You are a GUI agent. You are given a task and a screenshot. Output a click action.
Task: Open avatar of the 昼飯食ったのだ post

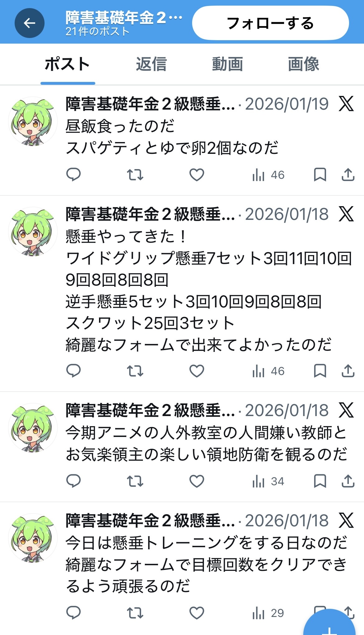pos(33,121)
